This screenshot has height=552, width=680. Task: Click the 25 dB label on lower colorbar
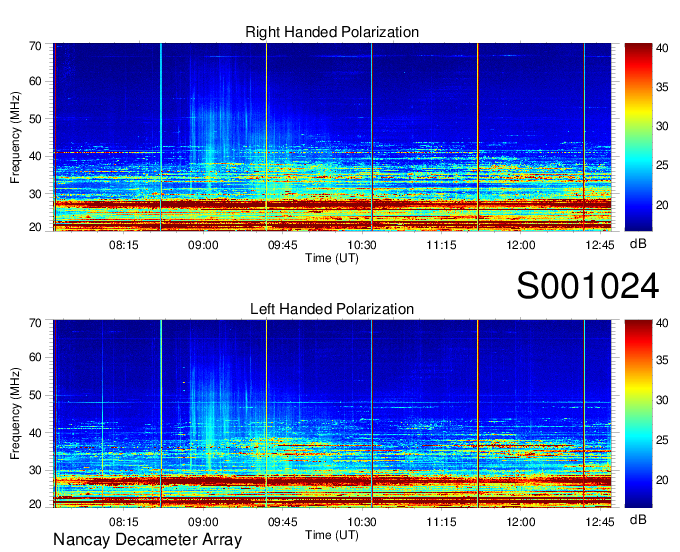pos(662,440)
